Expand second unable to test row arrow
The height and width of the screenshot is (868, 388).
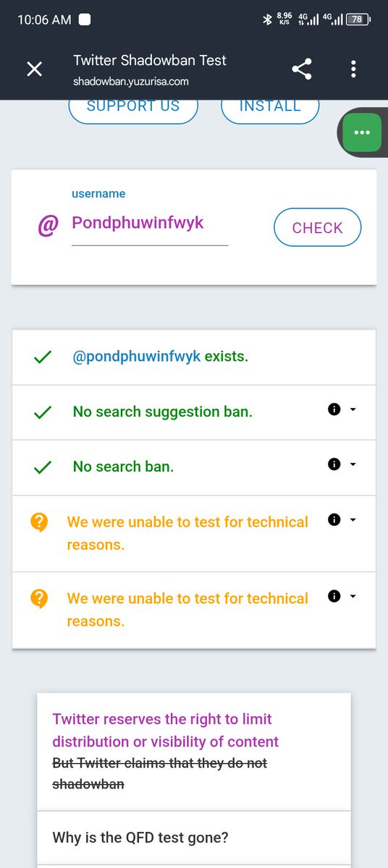(353, 596)
